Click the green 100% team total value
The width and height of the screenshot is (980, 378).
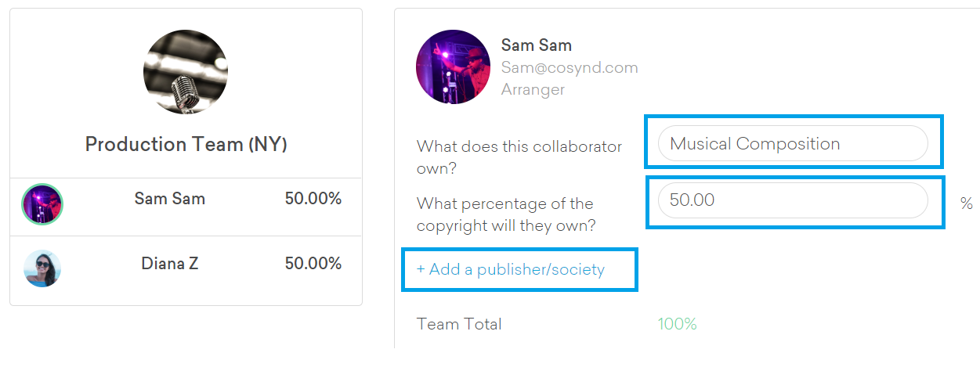pos(677,324)
